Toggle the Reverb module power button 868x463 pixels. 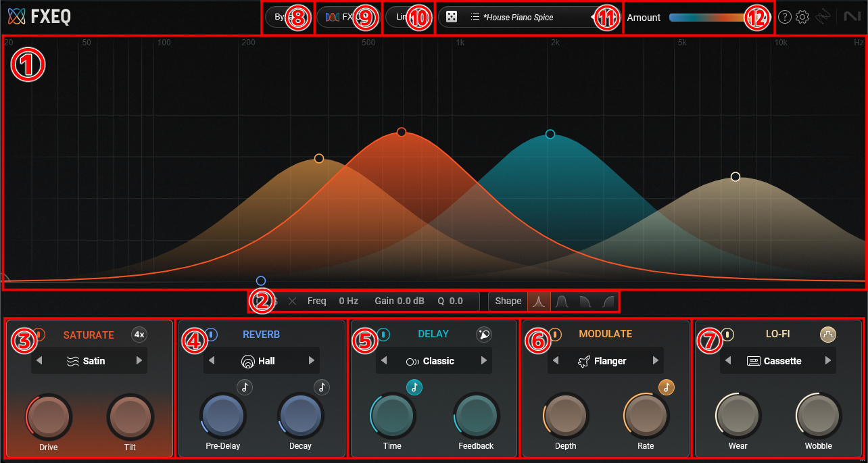point(212,334)
